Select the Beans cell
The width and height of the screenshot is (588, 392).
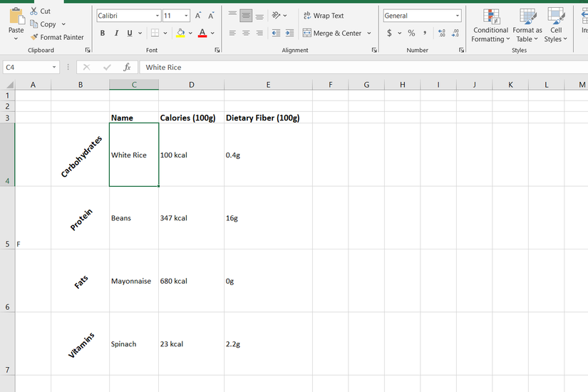pos(134,218)
